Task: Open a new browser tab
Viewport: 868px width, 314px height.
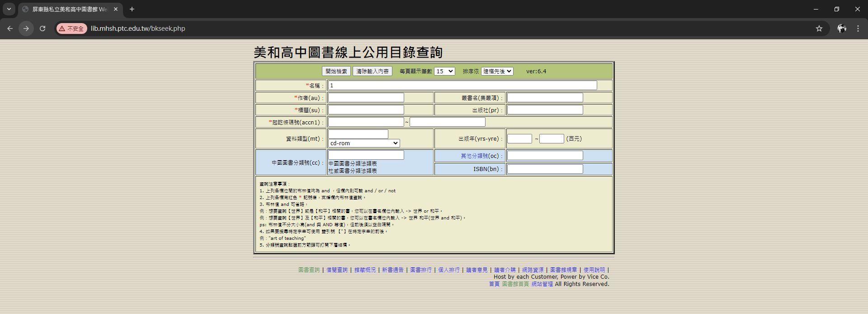Action: pos(132,9)
